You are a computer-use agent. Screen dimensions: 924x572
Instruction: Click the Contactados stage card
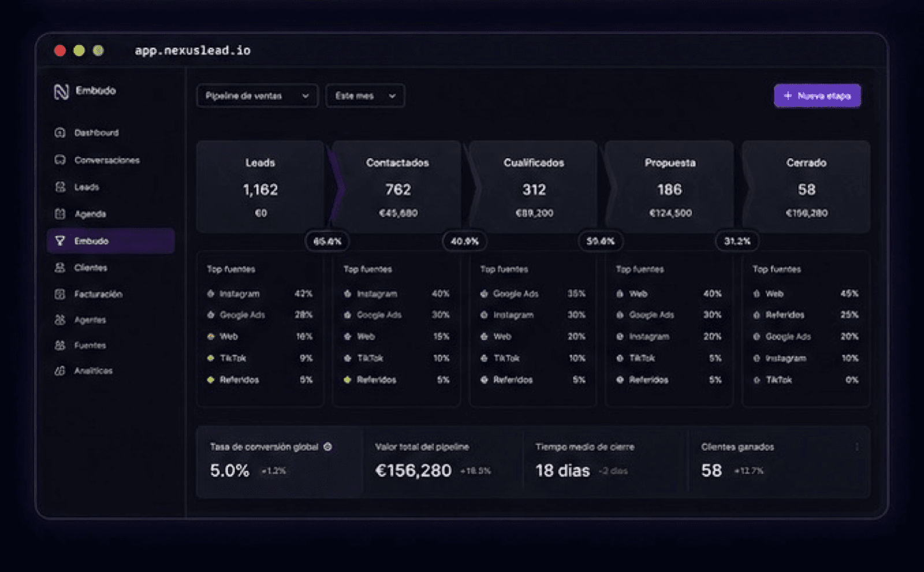(397, 187)
